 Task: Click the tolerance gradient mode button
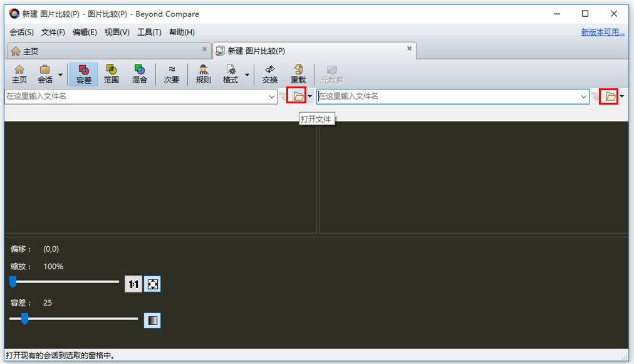[x=152, y=321]
